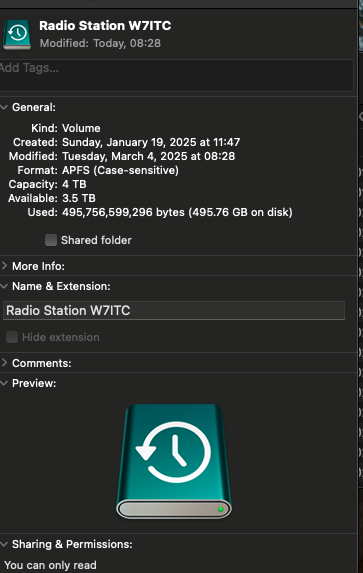Select the Capacity value 4 TB
The image size is (363, 573).
(74, 184)
